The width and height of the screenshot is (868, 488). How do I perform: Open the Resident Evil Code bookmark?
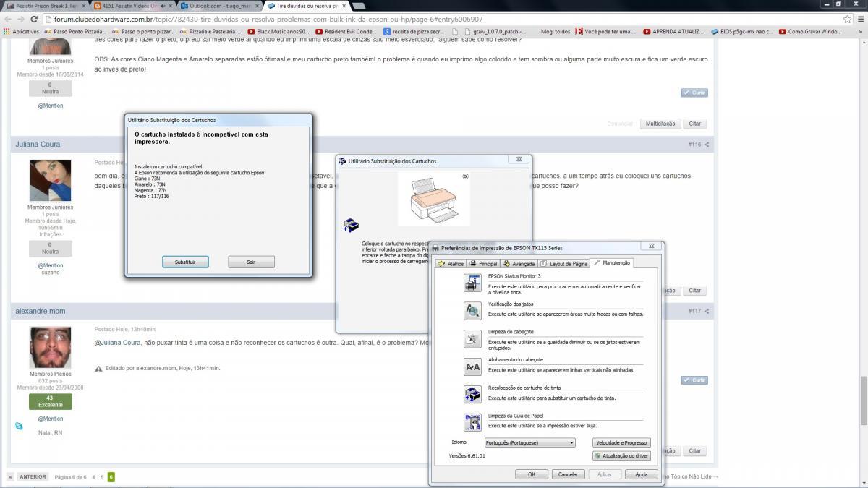tap(346, 32)
